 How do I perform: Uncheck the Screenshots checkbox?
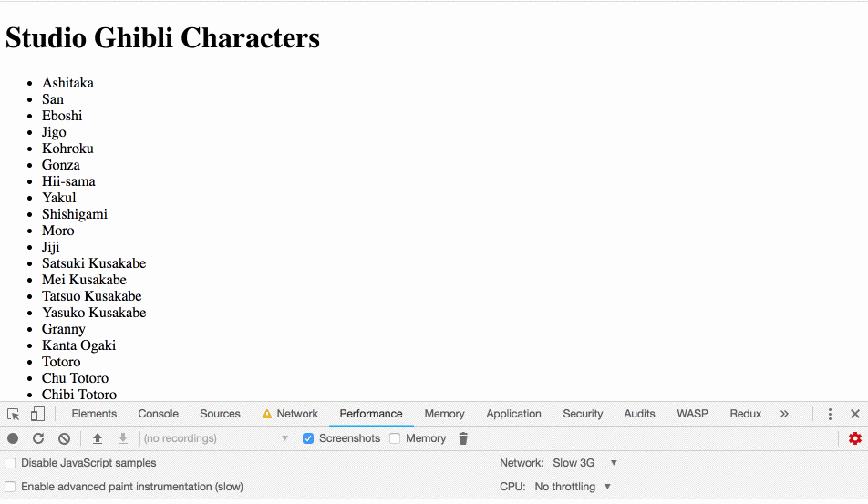pos(308,438)
